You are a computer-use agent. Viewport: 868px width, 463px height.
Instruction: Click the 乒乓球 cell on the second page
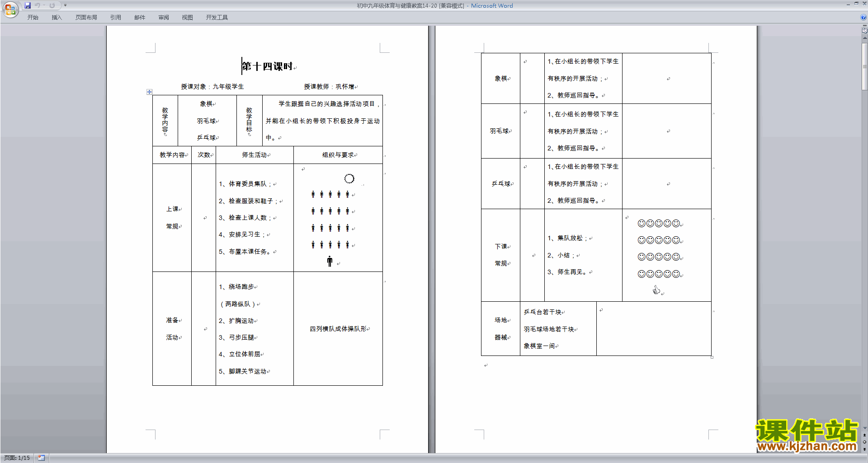pyautogui.click(x=501, y=184)
